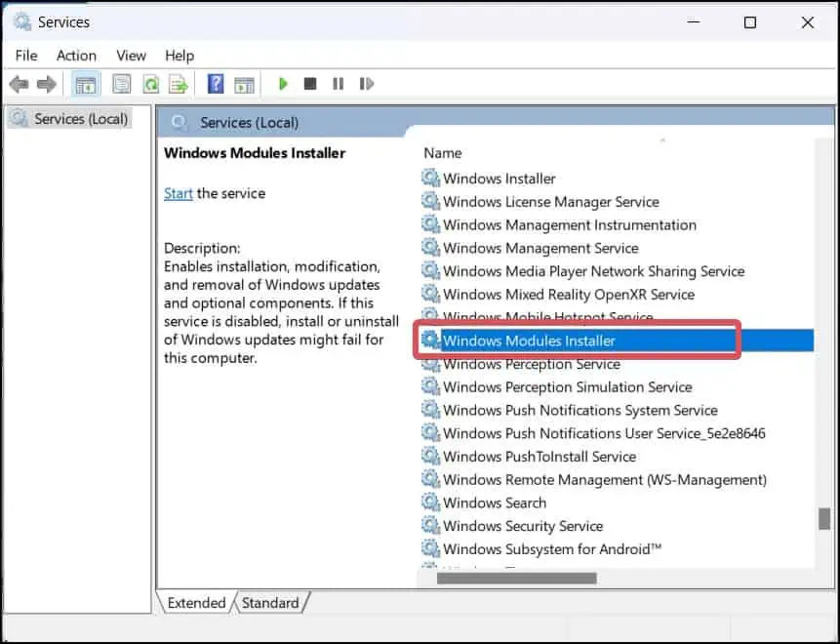Click the Refresh toolbar icon
840x644 pixels.
tap(151, 84)
